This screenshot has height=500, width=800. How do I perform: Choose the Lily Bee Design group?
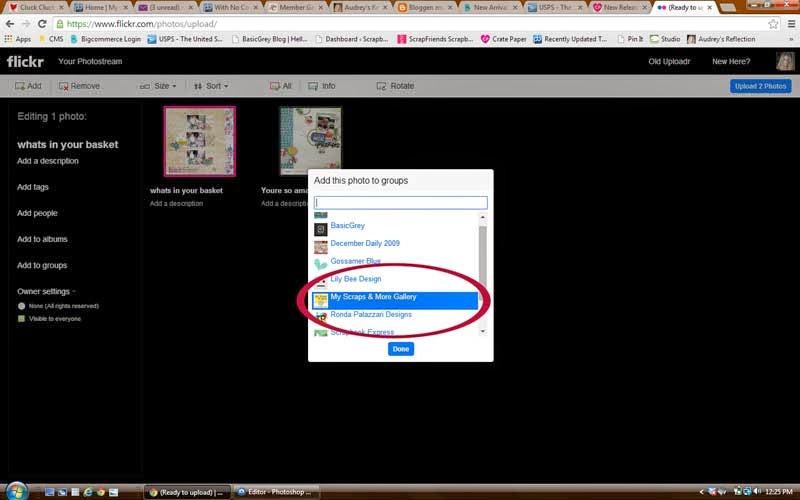pyautogui.click(x=356, y=279)
